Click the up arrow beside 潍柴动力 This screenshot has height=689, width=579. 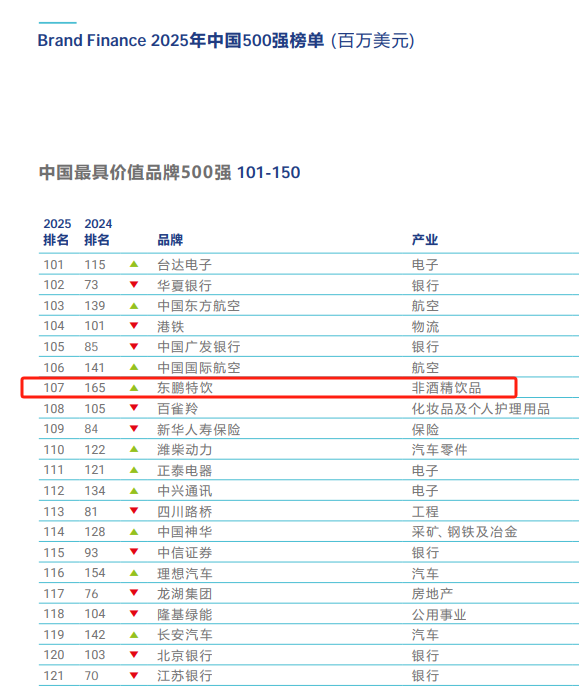[x=134, y=449]
